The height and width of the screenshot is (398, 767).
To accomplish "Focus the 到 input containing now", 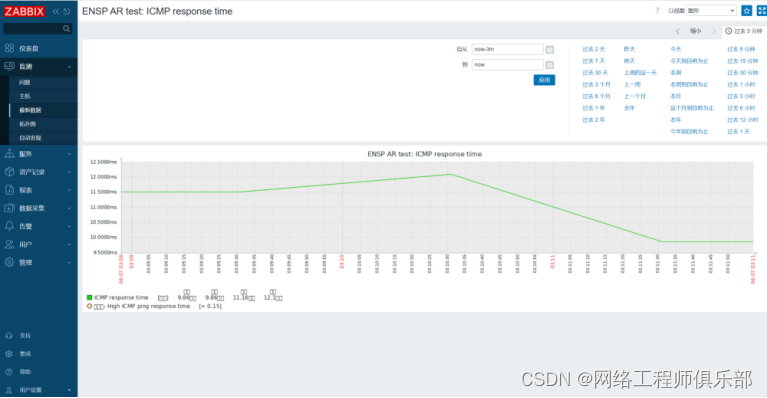I will click(507, 65).
